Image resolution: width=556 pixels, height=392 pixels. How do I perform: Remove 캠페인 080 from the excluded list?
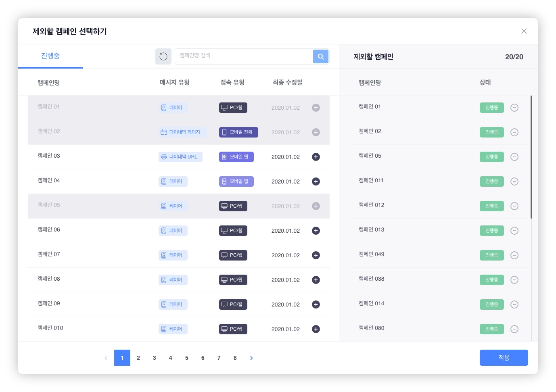pyautogui.click(x=514, y=329)
